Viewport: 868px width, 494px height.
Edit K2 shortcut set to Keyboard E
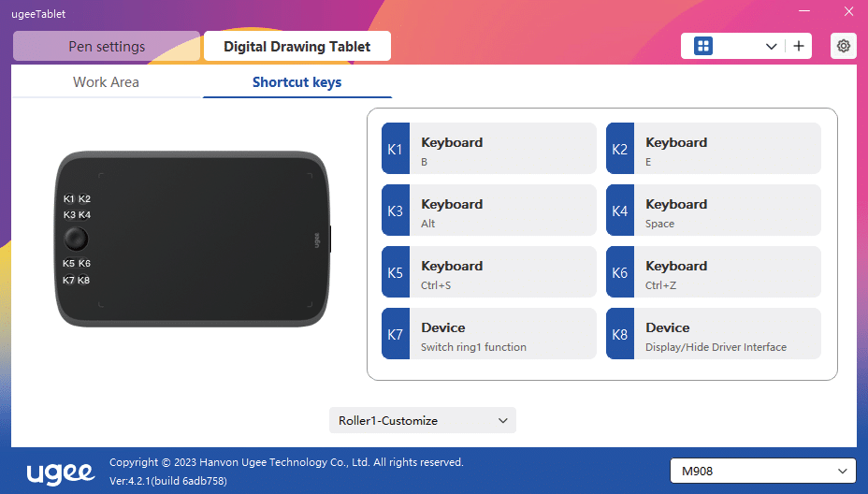(x=713, y=149)
